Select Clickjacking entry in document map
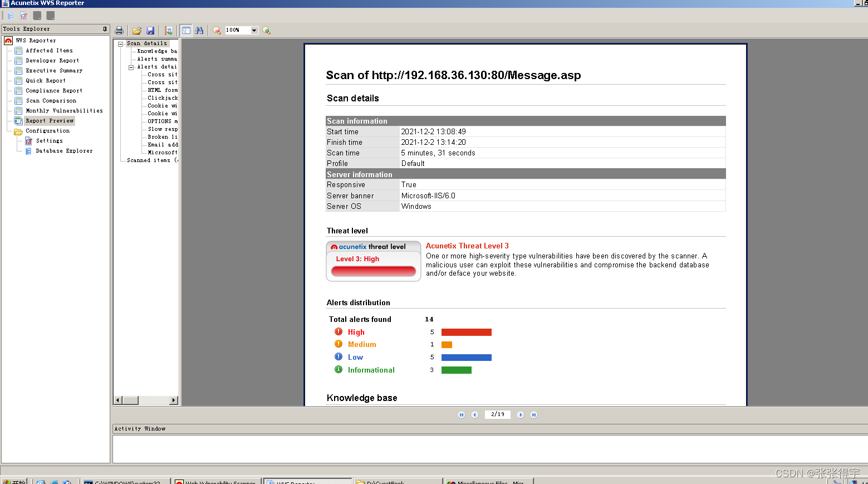868x484 pixels. pyautogui.click(x=163, y=98)
